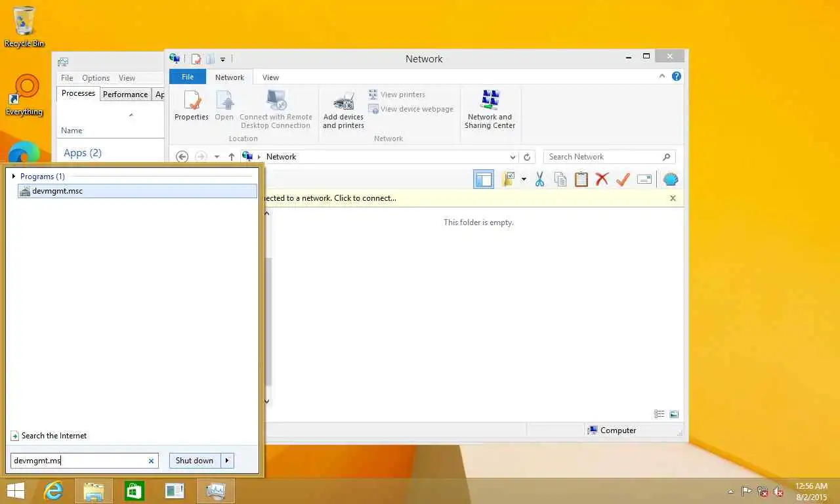Open Shut down options arrow

tap(227, 461)
